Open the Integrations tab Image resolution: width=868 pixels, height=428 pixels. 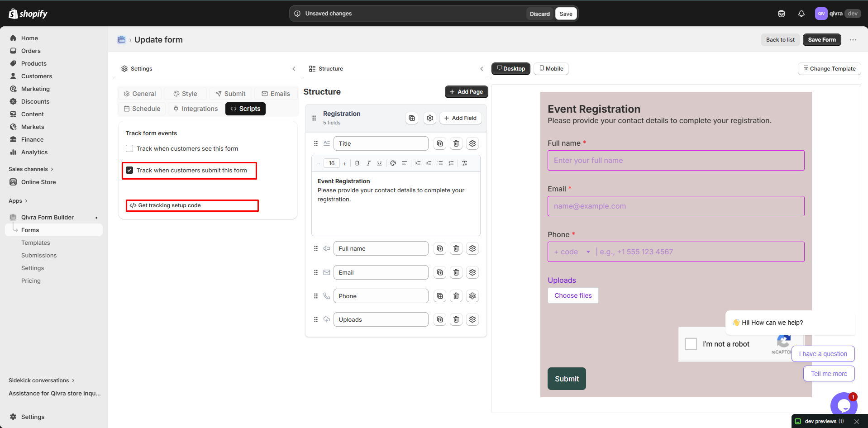[196, 109]
